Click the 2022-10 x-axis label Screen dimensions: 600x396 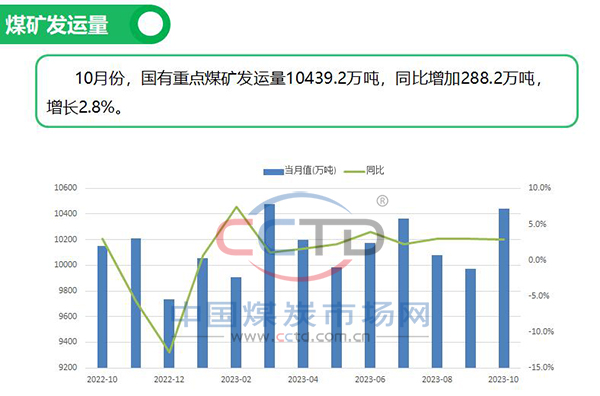102,380
